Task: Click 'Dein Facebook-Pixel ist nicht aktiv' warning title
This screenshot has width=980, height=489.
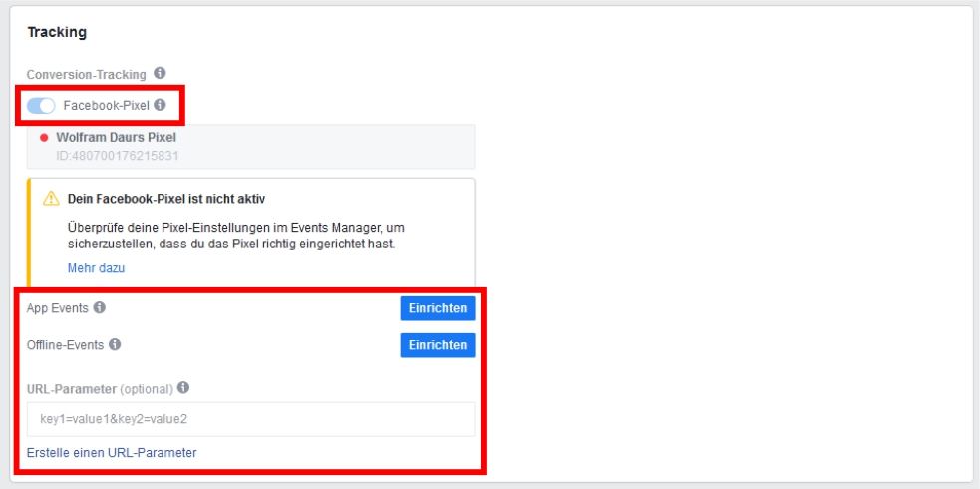Action: pyautogui.click(x=166, y=199)
